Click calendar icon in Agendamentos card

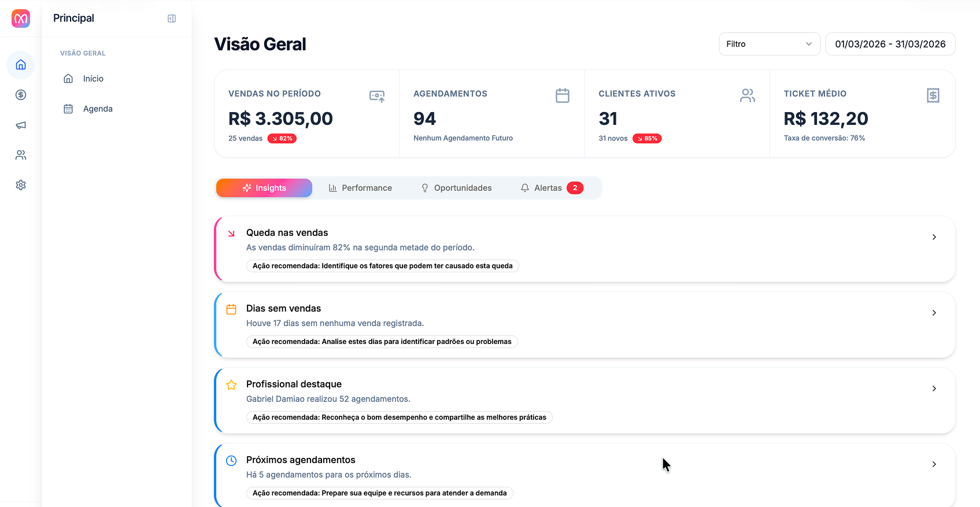point(562,95)
